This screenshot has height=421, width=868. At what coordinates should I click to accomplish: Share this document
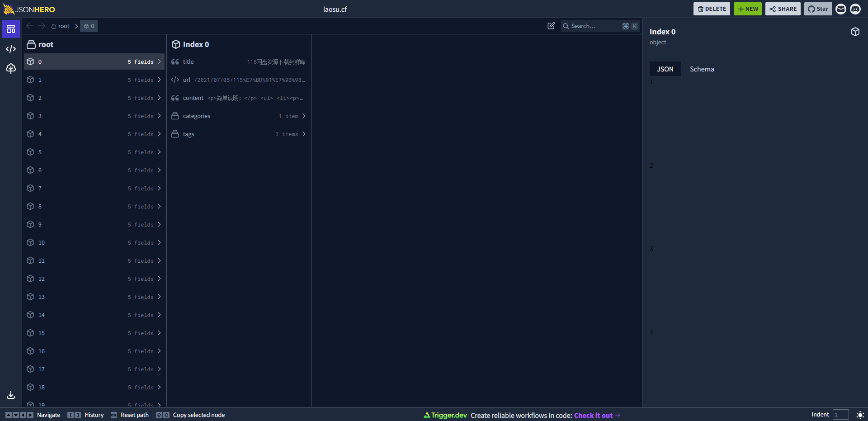(x=783, y=9)
